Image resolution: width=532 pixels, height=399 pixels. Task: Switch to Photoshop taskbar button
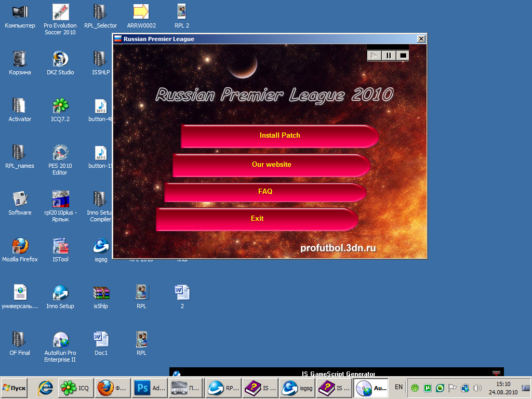click(x=149, y=388)
